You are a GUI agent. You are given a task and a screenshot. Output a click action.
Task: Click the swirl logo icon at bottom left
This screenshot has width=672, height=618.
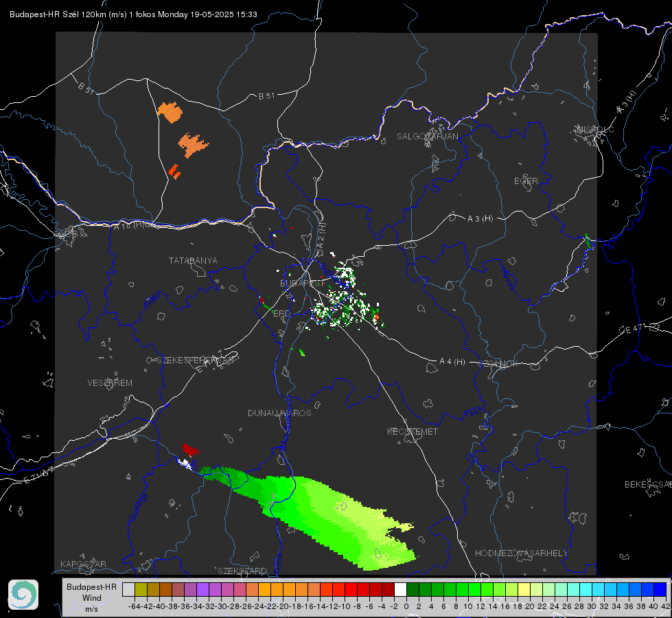point(23,595)
